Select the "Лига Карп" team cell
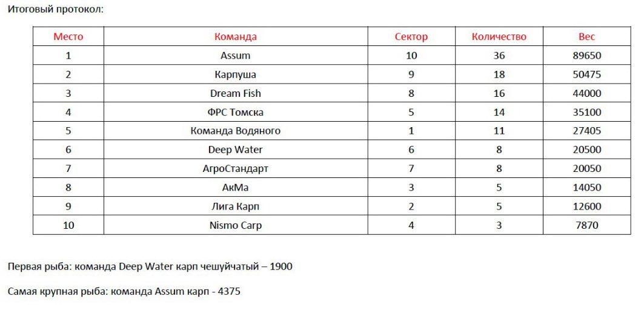 235,206
